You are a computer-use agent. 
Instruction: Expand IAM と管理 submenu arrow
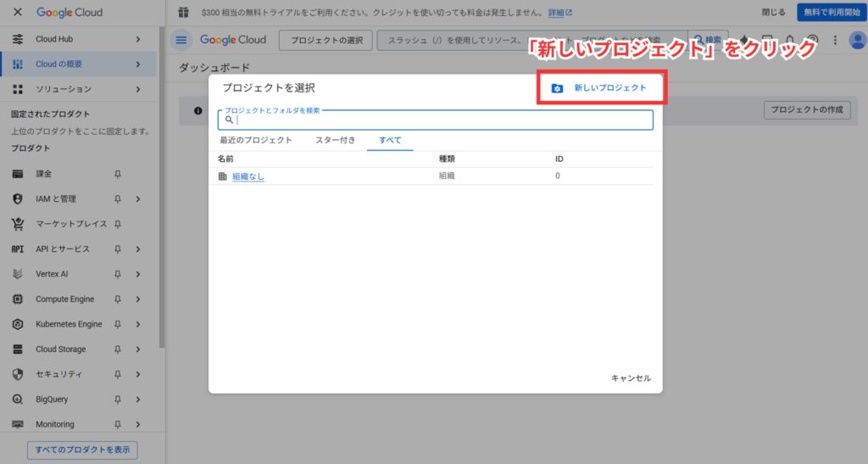[x=138, y=198]
